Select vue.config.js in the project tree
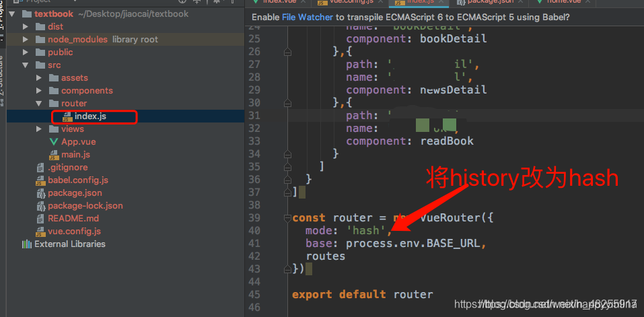The image size is (644, 317). pos(74,231)
